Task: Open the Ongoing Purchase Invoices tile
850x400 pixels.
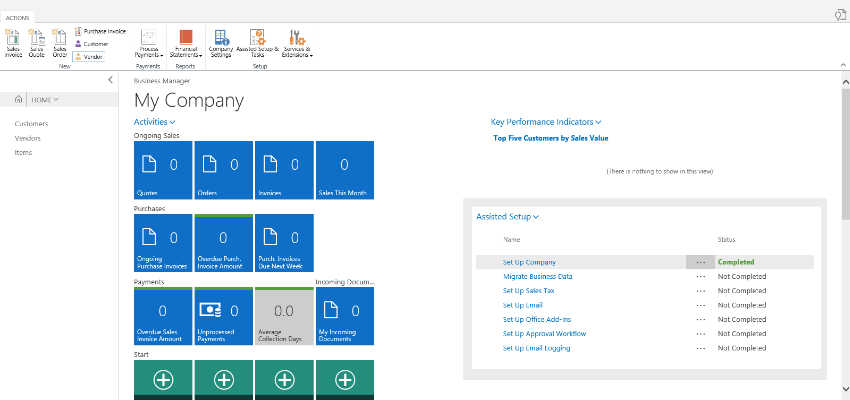Action: click(x=163, y=243)
